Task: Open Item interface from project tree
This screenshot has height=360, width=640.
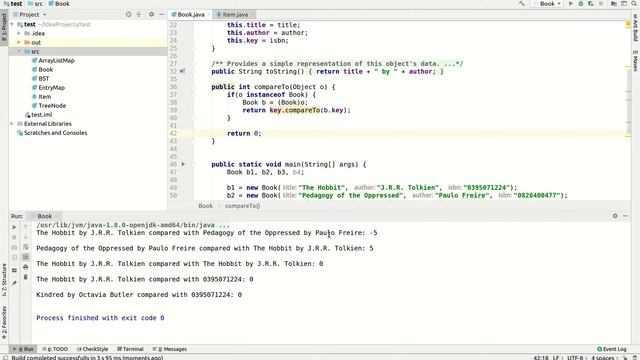Action: pyautogui.click(x=42, y=97)
